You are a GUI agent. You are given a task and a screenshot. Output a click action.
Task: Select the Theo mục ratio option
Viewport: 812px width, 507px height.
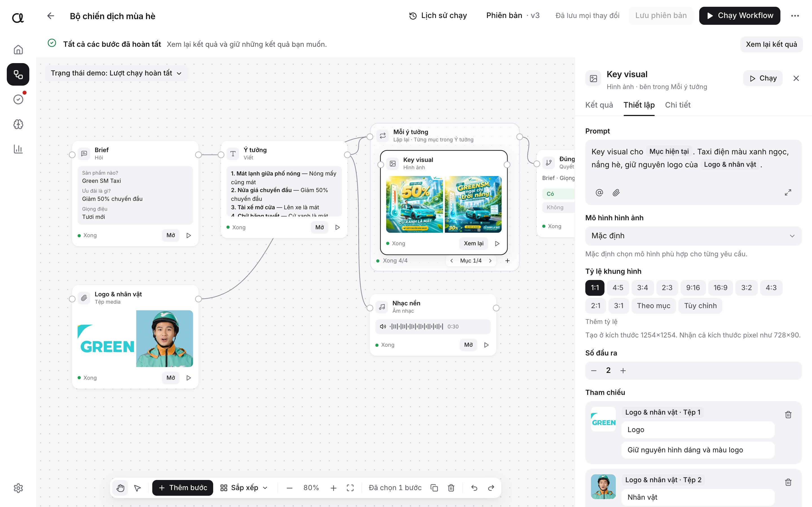coord(653,306)
